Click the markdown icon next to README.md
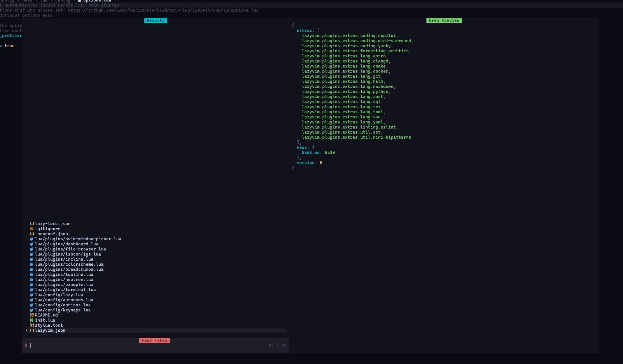Image resolution: width=623 pixels, height=364 pixels. 32,315
